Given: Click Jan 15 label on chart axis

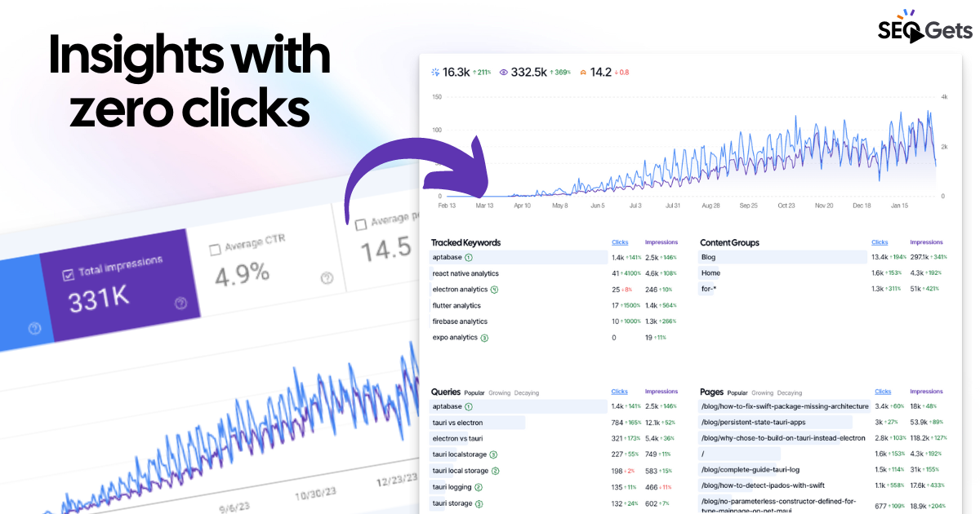Looking at the screenshot, I should coord(898,206).
